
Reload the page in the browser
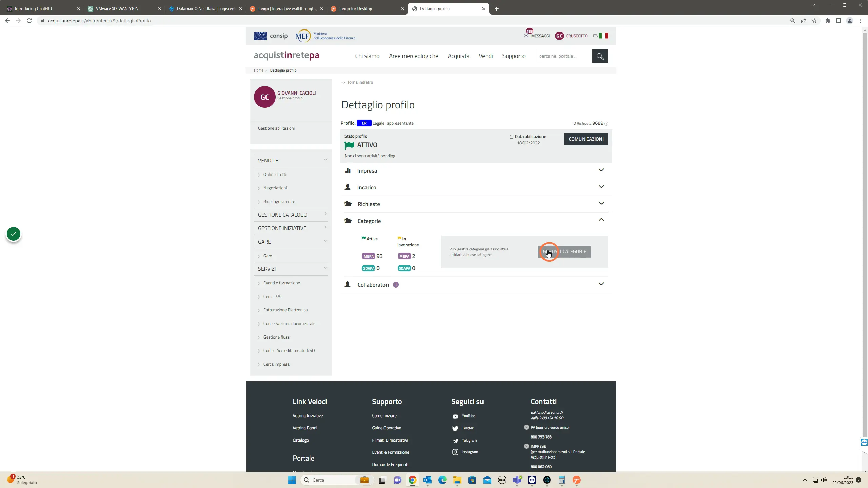pos(29,21)
